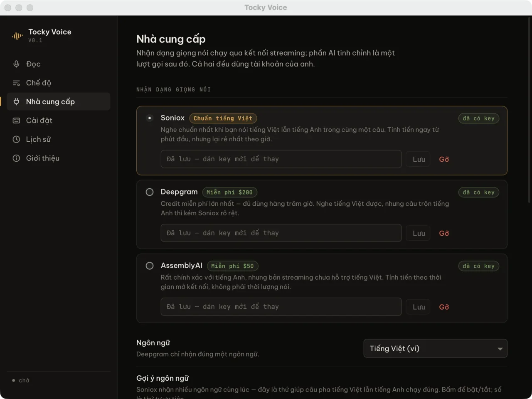532x399 pixels.
Task: Click the Tocky Voice waveform logo
Action: coord(17,36)
